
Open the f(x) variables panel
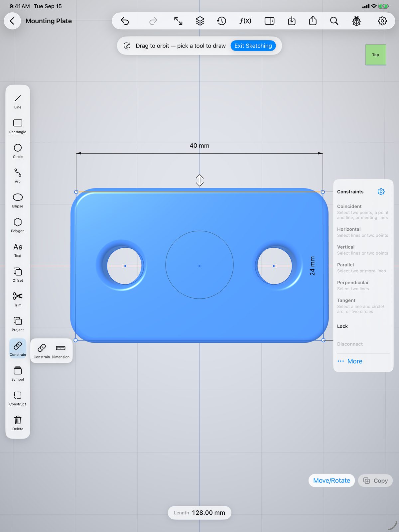245,21
